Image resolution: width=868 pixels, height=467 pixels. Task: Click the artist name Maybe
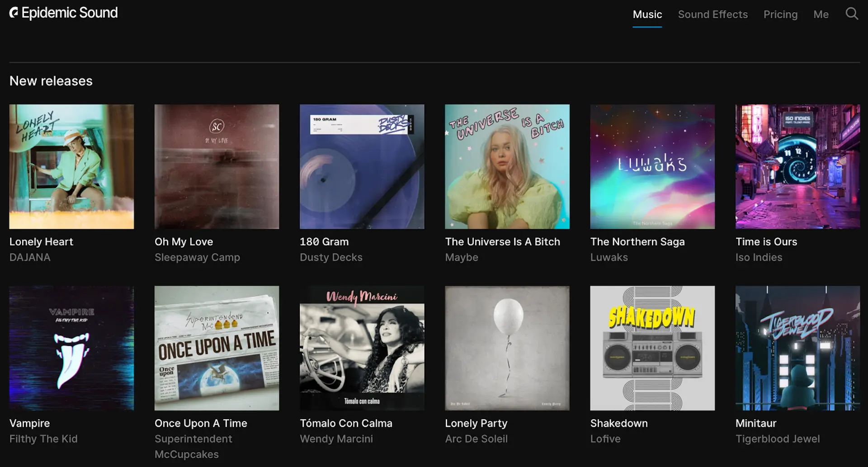pos(462,257)
